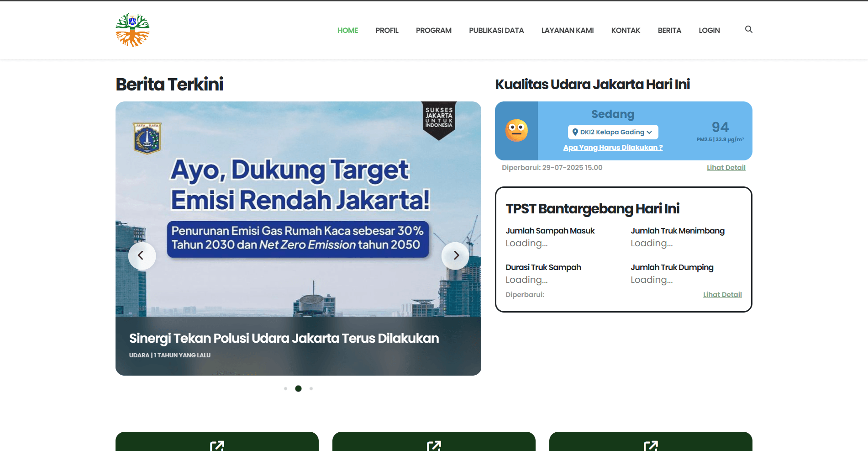The height and width of the screenshot is (451, 868).
Task: Select the first carousel pagination dot
Action: [x=285, y=388]
